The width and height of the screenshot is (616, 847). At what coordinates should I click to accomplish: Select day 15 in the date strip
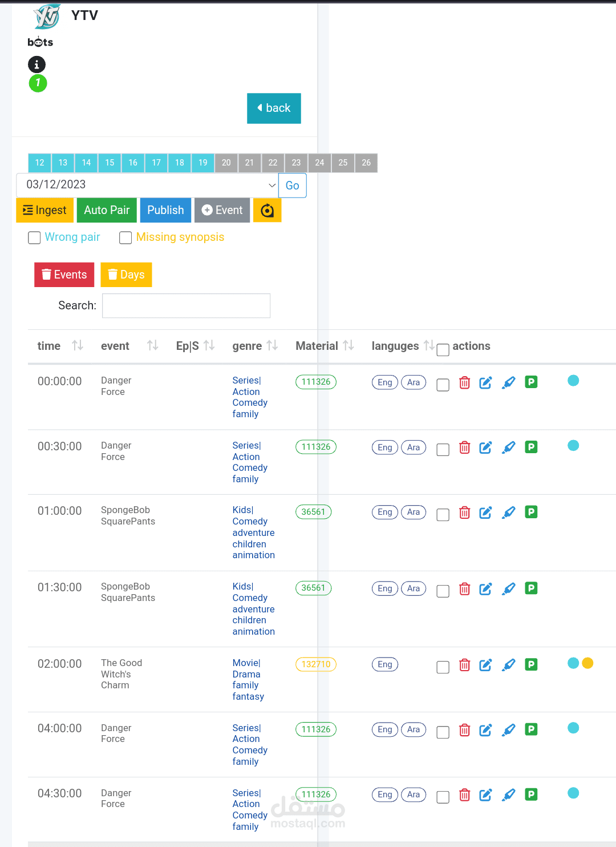(110, 163)
